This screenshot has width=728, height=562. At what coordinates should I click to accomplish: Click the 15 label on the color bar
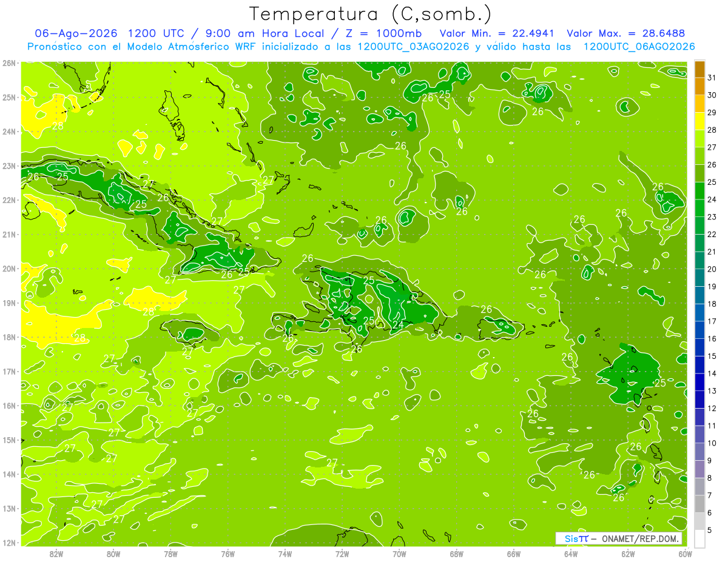(712, 356)
